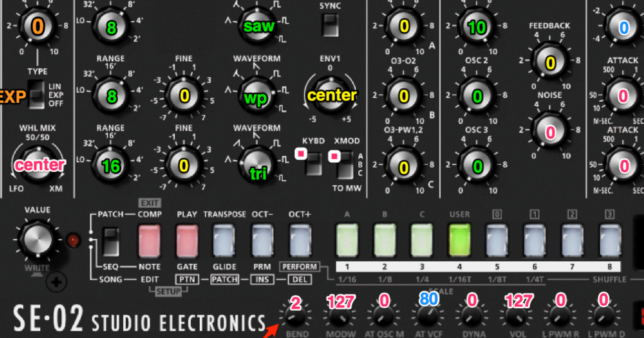Click the AT OSC M knob
This screenshot has height=338, width=644.
(384, 317)
